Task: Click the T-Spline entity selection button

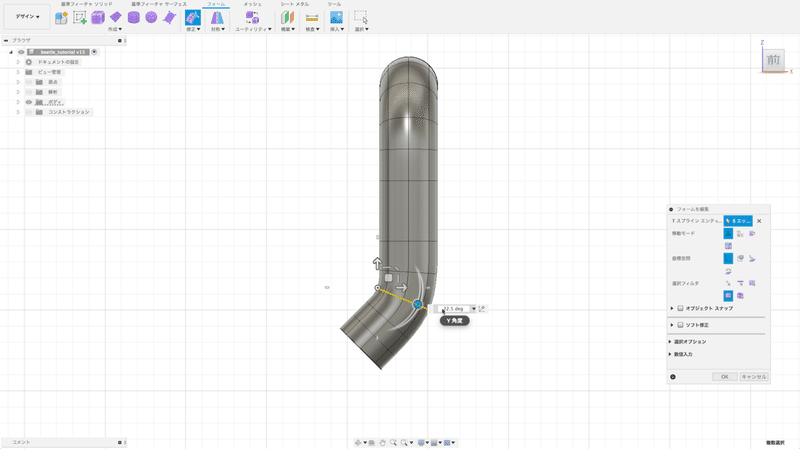Action: pyautogui.click(x=738, y=221)
